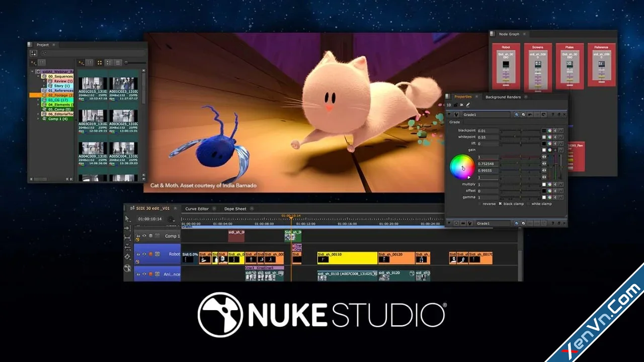The width and height of the screenshot is (644, 362).
Task: Toggle the orange square on Robot track
Action: tap(150, 254)
